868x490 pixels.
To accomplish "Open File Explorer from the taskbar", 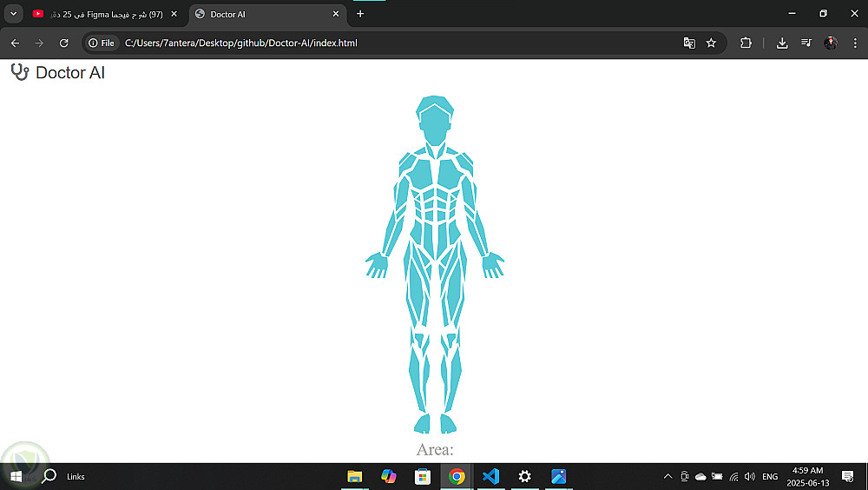I will click(x=355, y=477).
